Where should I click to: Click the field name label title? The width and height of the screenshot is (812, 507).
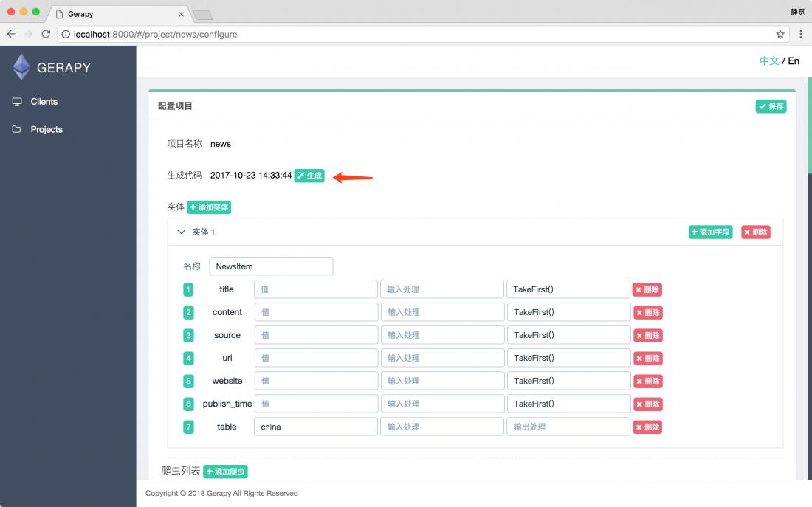point(227,289)
